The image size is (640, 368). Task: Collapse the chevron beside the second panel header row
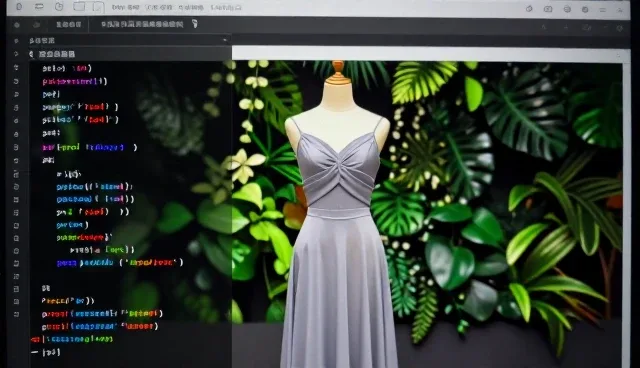click(31, 54)
